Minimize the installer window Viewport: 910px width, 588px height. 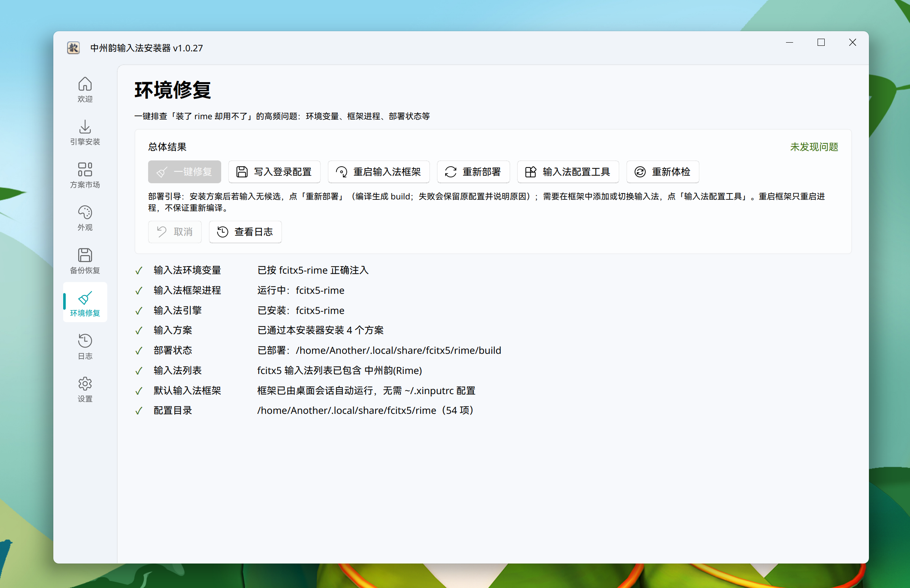click(790, 43)
